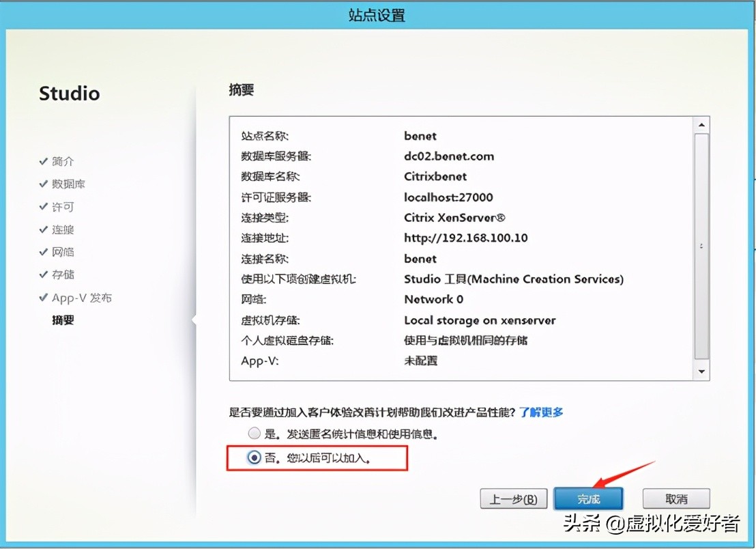Click the 未配置 App-V value
The width and height of the screenshot is (756, 549).
tap(420, 361)
